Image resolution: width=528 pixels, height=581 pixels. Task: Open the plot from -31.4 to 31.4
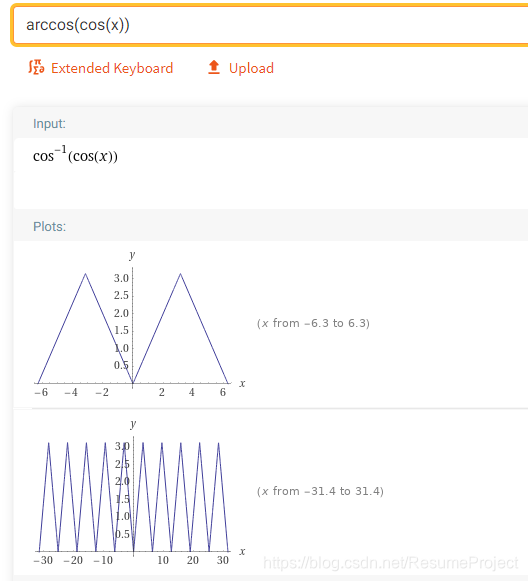coord(140,493)
